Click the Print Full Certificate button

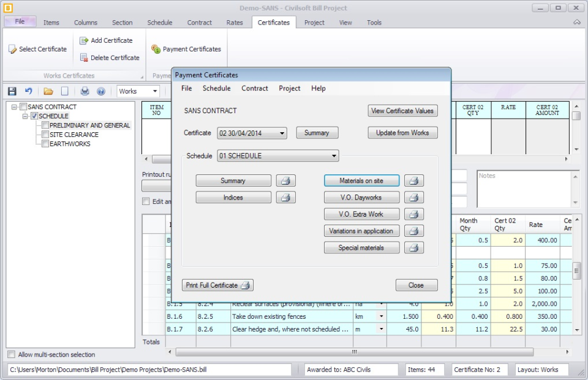point(217,285)
